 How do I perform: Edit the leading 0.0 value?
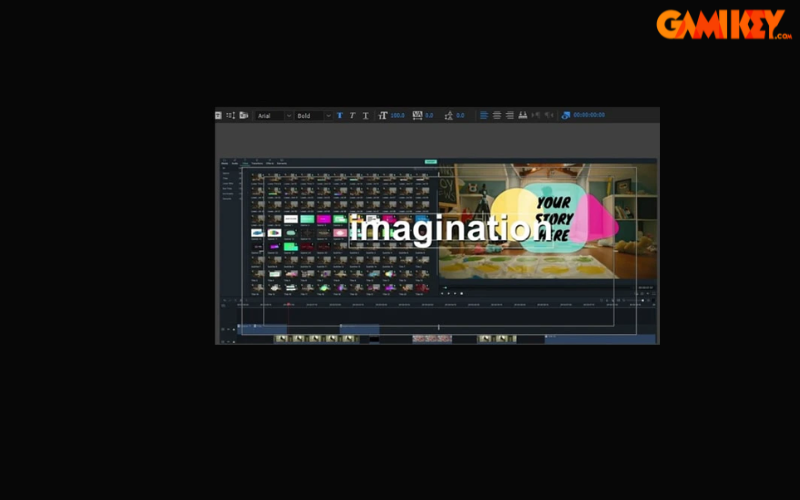click(460, 116)
